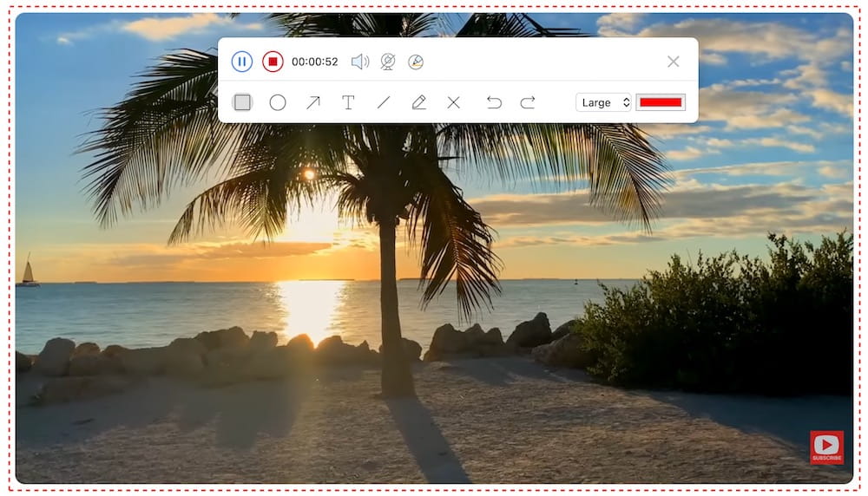Choose the arrow annotation tool

pyautogui.click(x=312, y=102)
